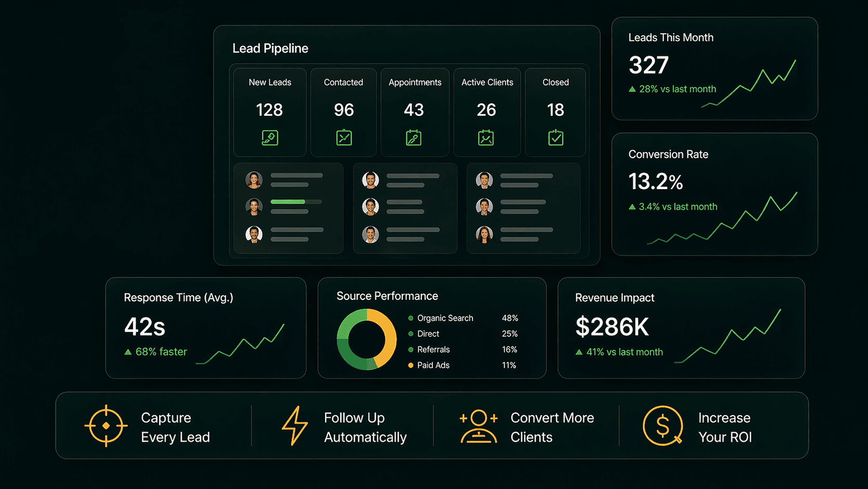
Task: Select the Contacted stage icon
Action: (x=343, y=137)
